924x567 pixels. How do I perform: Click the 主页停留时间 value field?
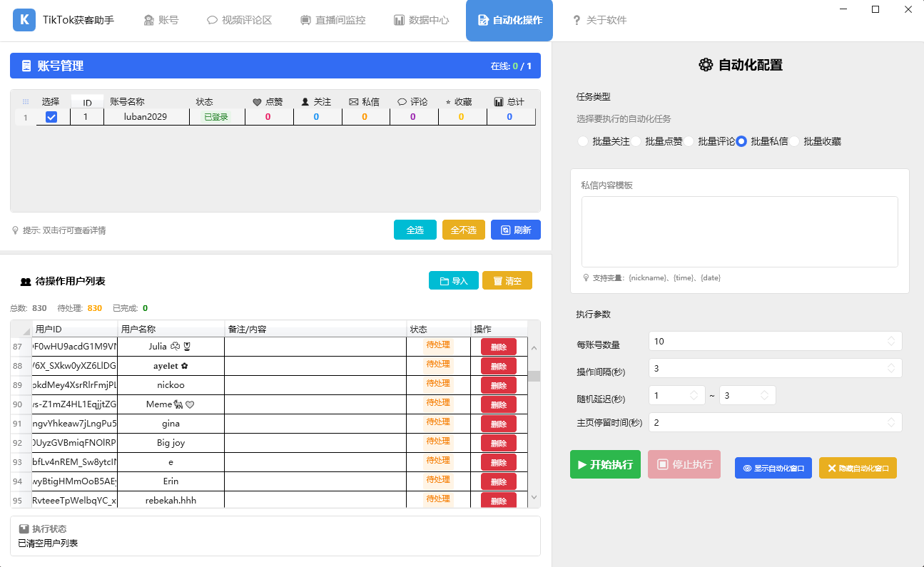(x=776, y=422)
